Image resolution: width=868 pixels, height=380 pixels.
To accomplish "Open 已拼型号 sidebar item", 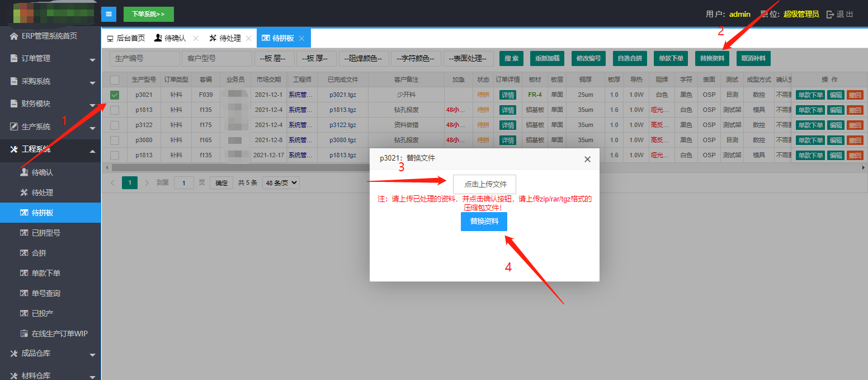I will click(x=46, y=233).
